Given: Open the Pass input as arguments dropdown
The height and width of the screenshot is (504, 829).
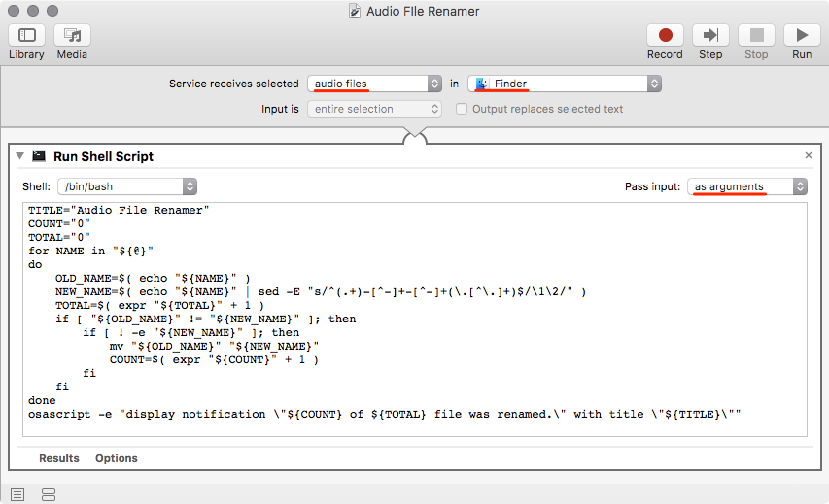Looking at the screenshot, I should coord(746,185).
